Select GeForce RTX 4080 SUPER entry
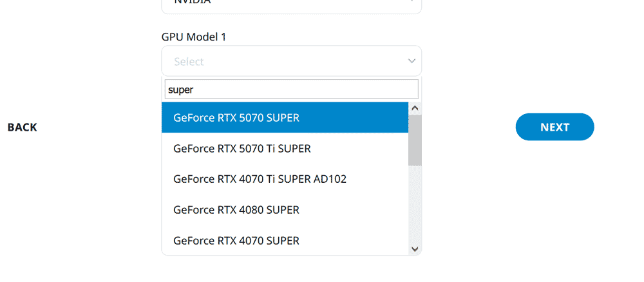The width and height of the screenshot is (644, 282). (x=236, y=210)
